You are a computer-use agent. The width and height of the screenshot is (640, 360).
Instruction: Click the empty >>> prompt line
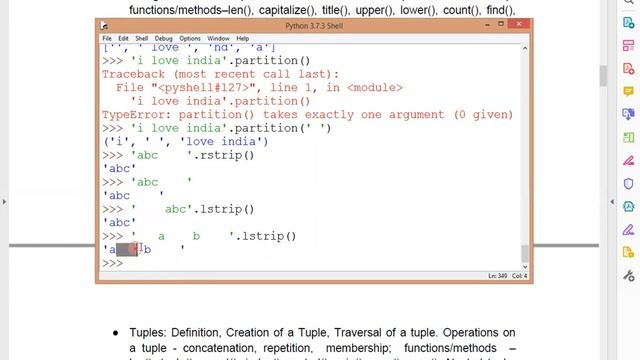pyautogui.click(x=112, y=263)
